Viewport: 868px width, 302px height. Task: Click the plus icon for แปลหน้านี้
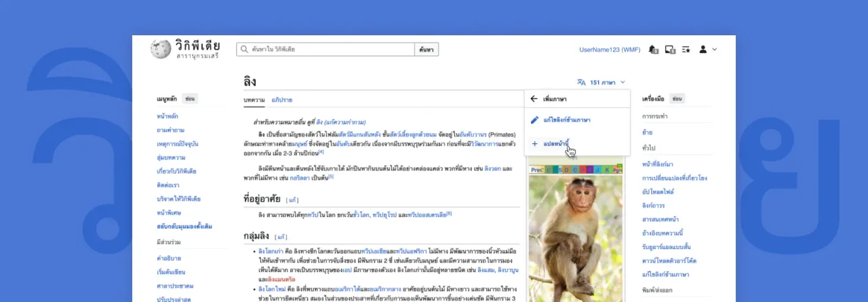click(x=534, y=144)
